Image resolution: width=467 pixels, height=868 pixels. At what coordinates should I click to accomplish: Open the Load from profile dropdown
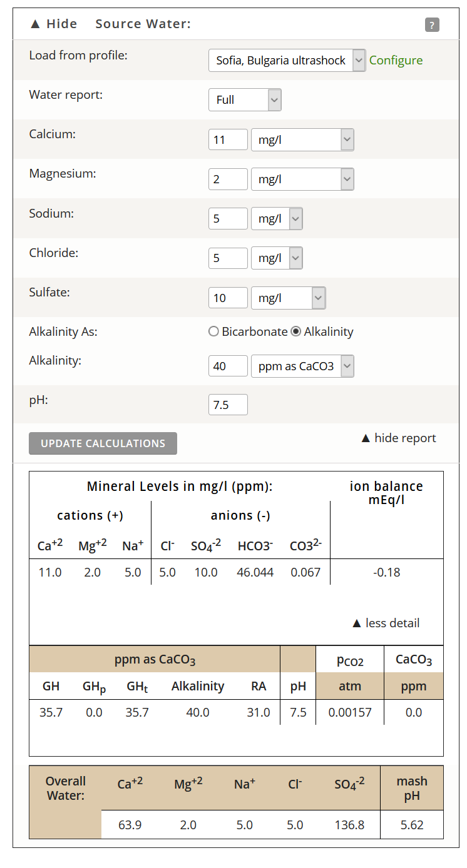pos(287,61)
